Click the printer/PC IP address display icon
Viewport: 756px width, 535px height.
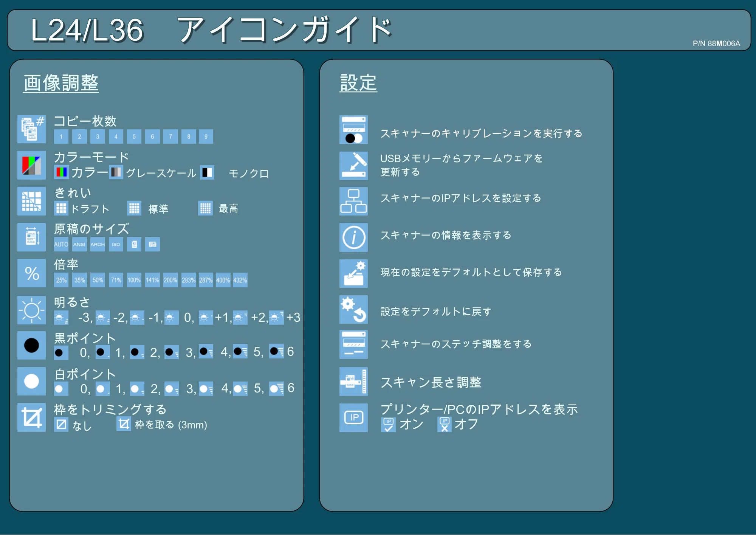[353, 418]
